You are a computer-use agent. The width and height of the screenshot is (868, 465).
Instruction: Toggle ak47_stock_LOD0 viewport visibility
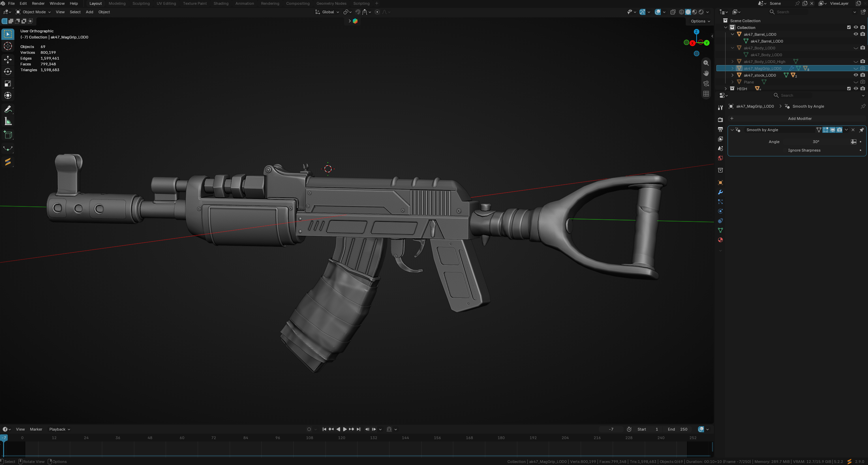[855, 75]
